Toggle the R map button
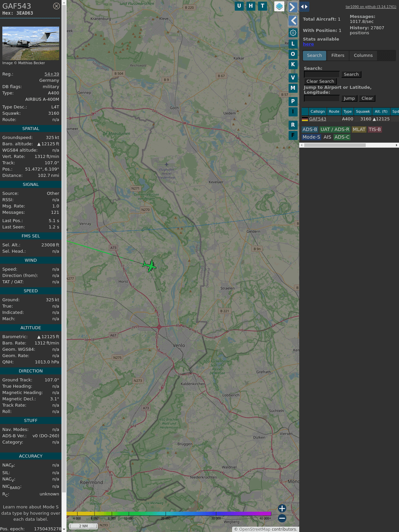The height and width of the screenshot is (532, 399). pos(293,125)
